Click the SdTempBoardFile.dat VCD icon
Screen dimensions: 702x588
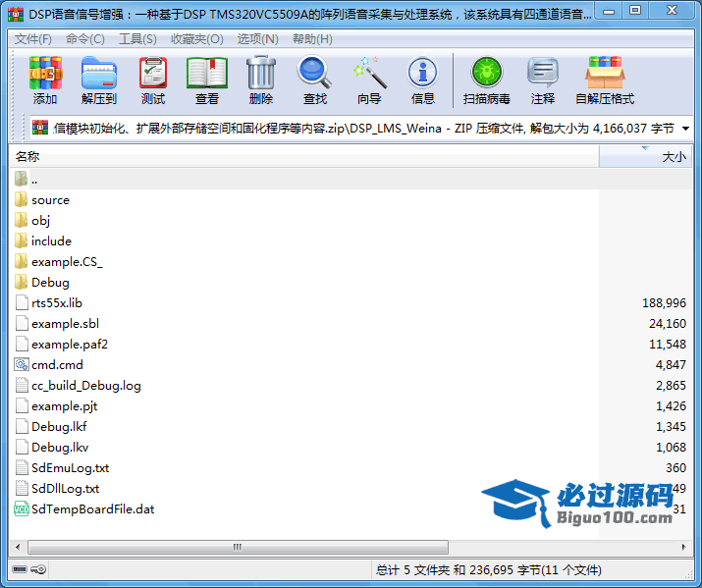[x=22, y=508]
